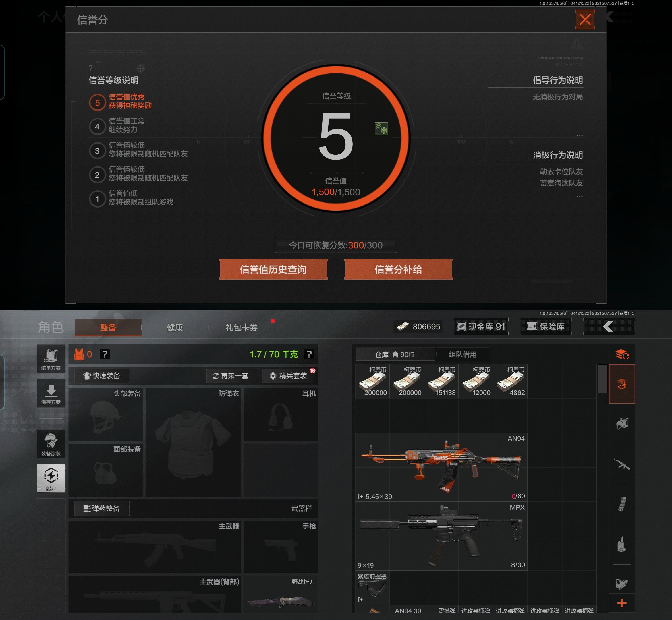Select the 能力 abilities icon
Image resolution: width=672 pixels, height=620 pixels.
coord(51,478)
